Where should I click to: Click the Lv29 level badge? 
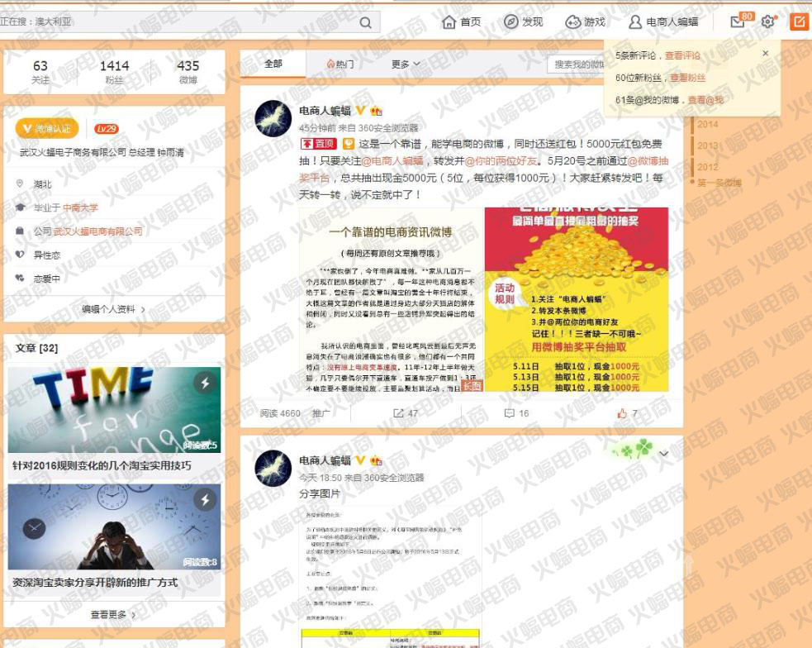tap(107, 128)
